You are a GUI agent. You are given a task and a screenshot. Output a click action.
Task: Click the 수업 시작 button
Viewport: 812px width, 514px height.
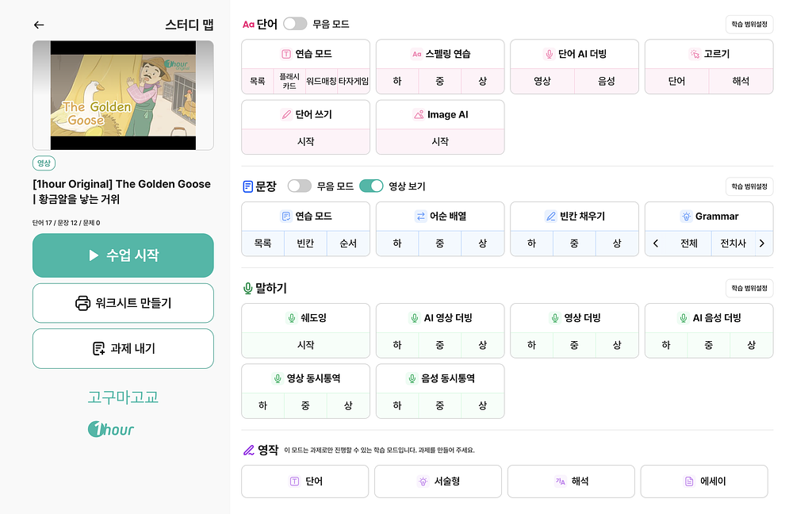123,255
